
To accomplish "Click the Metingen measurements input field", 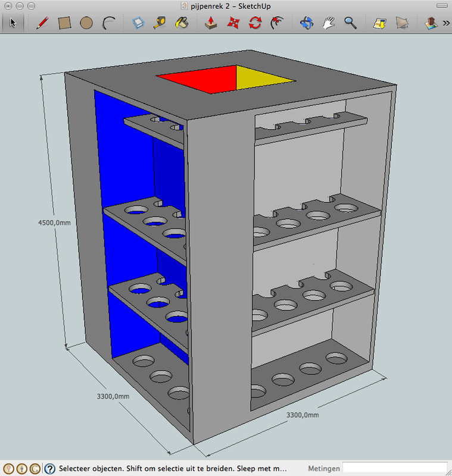I will (395, 468).
